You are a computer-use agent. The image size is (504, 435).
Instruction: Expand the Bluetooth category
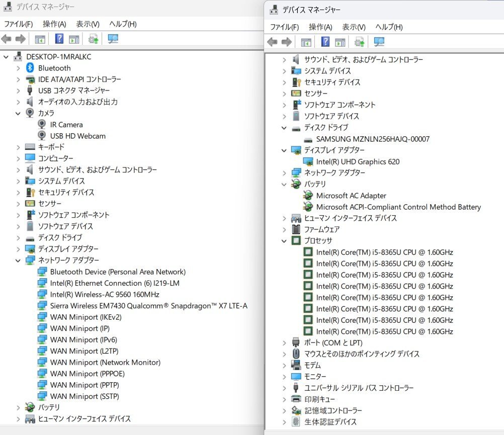(x=18, y=68)
